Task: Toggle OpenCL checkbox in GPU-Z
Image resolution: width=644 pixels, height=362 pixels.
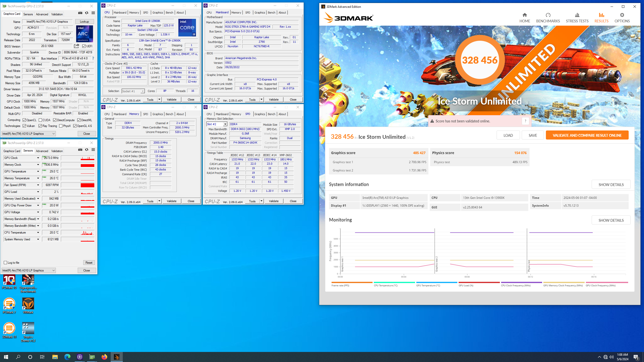Action: (24, 120)
